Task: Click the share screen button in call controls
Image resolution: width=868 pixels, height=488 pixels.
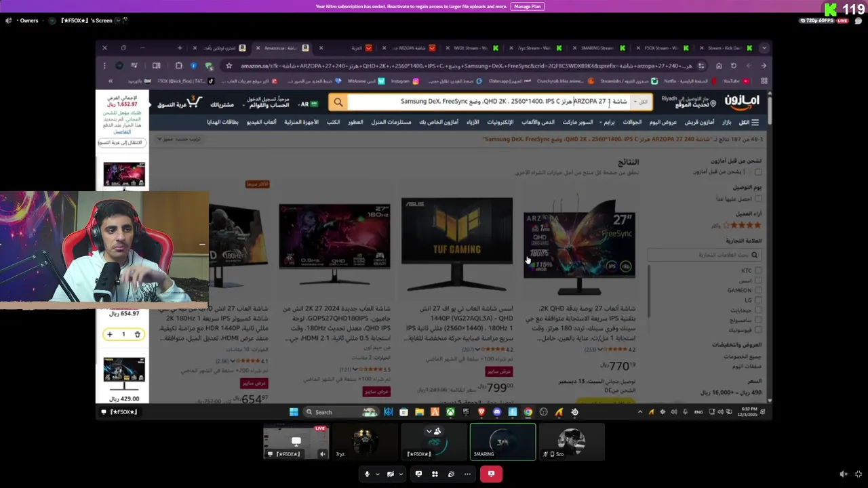Action: [x=418, y=474]
